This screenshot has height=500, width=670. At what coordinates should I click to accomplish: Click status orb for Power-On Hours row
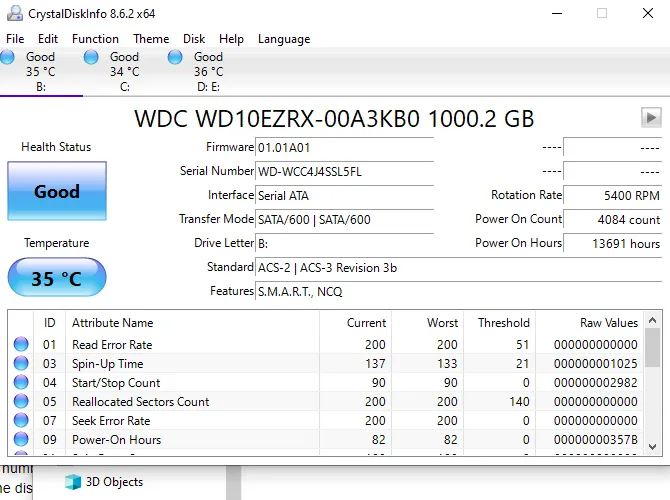(x=21, y=439)
